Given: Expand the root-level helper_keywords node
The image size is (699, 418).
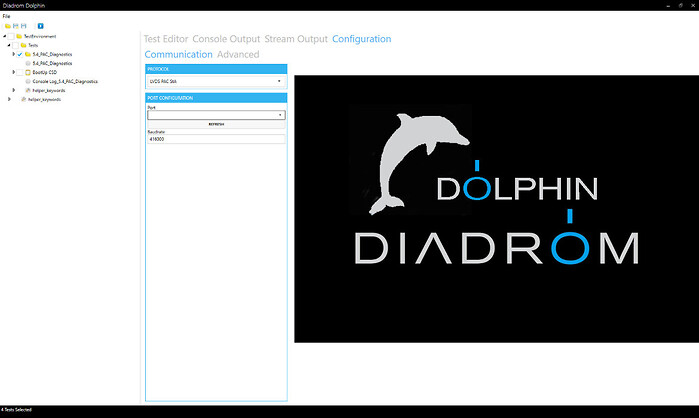Looking at the screenshot, I should [9, 99].
